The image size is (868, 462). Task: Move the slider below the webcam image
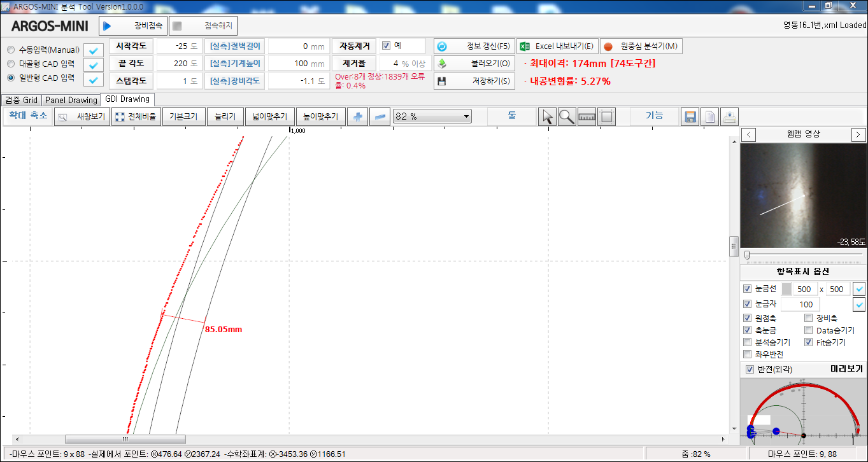tap(748, 255)
